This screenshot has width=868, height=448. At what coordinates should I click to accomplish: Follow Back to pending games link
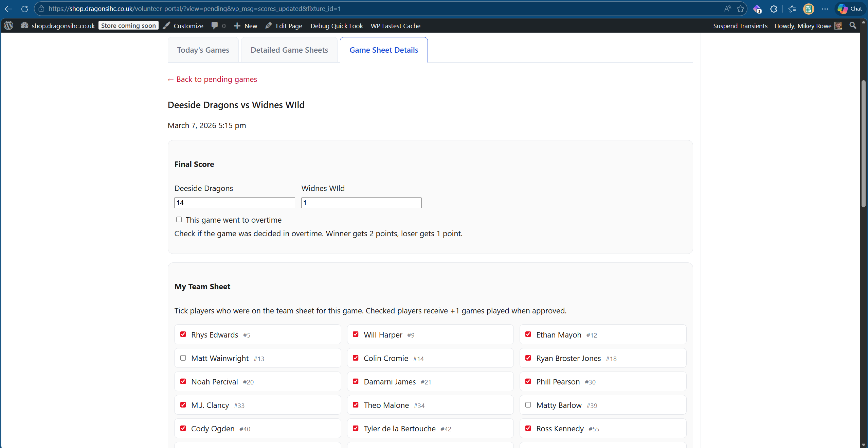click(213, 79)
